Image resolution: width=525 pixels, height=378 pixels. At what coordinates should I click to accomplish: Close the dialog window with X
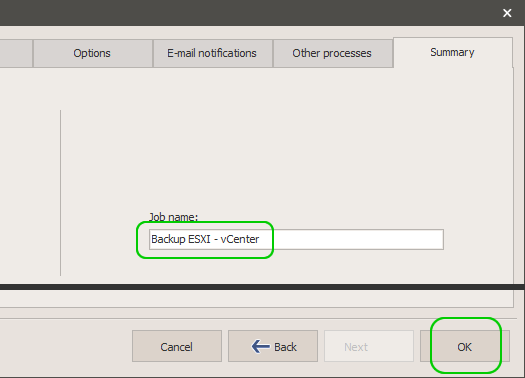point(507,13)
